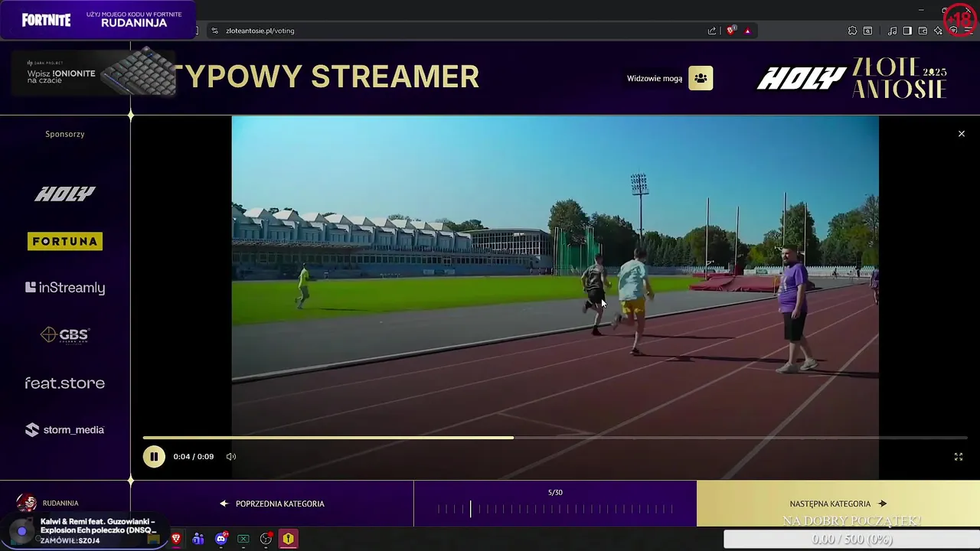Open Brave Shields lion icon
The height and width of the screenshot is (551, 980).
731,31
